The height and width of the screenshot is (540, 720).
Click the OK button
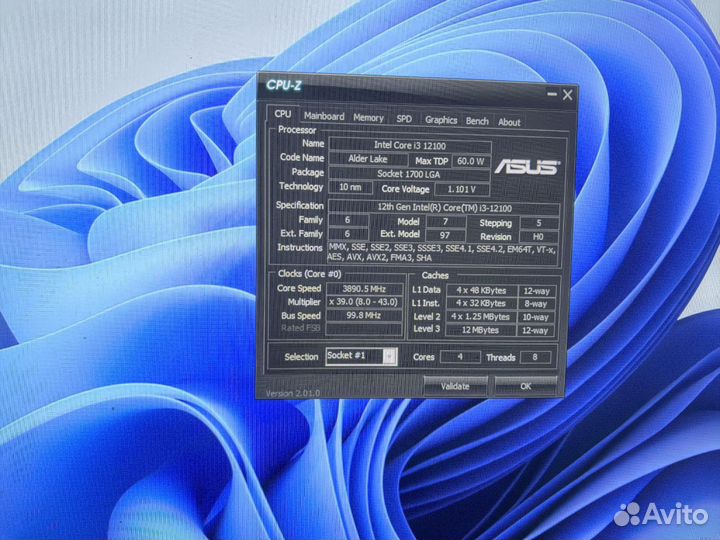pyautogui.click(x=527, y=385)
